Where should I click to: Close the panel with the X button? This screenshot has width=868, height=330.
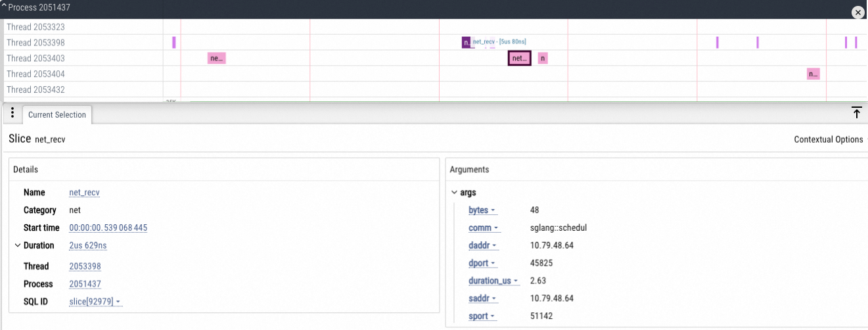tap(857, 12)
